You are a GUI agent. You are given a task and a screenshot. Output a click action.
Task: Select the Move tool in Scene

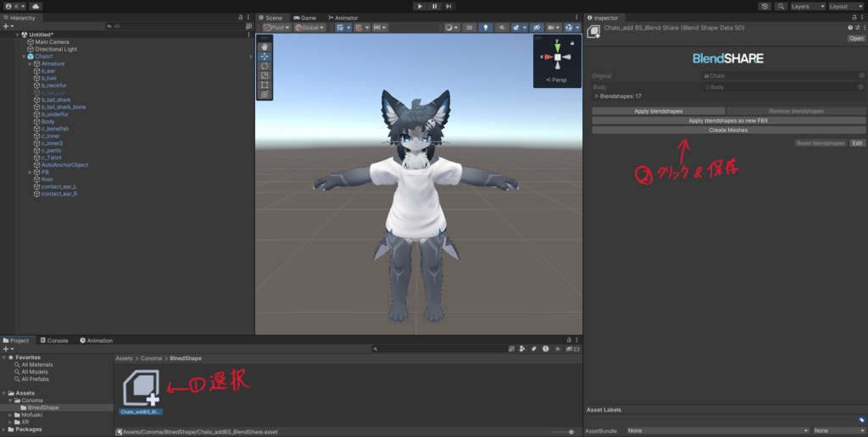pos(264,57)
